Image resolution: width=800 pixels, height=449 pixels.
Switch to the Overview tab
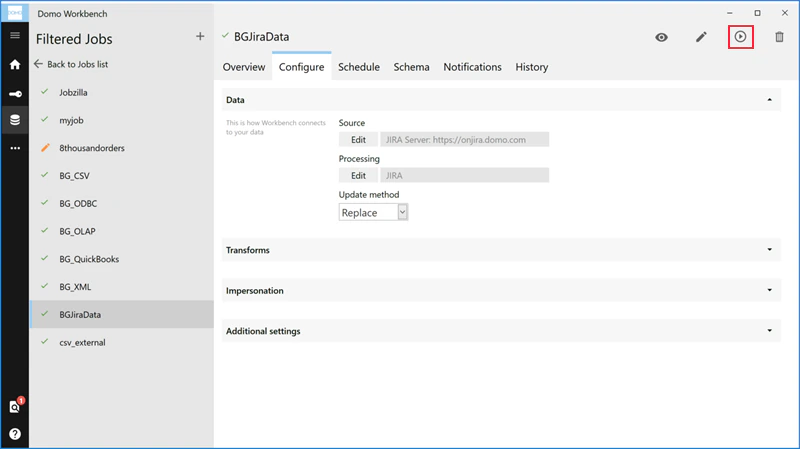pyautogui.click(x=244, y=67)
